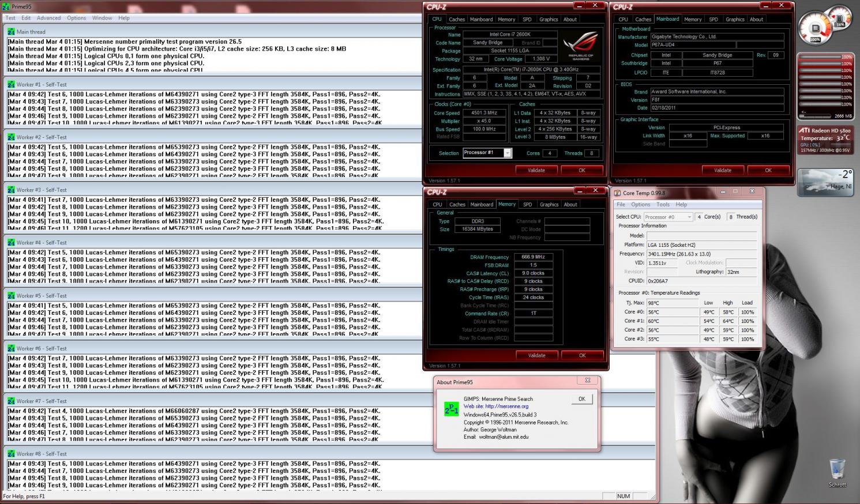
Task: Click the Worker #3 Self-Test icon
Action: pos(12,190)
